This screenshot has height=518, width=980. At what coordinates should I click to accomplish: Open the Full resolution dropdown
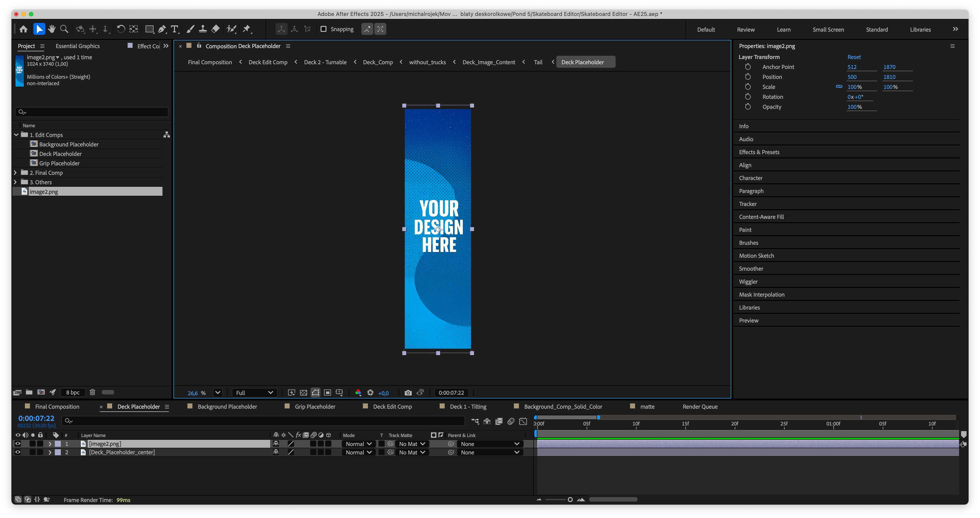click(x=254, y=393)
